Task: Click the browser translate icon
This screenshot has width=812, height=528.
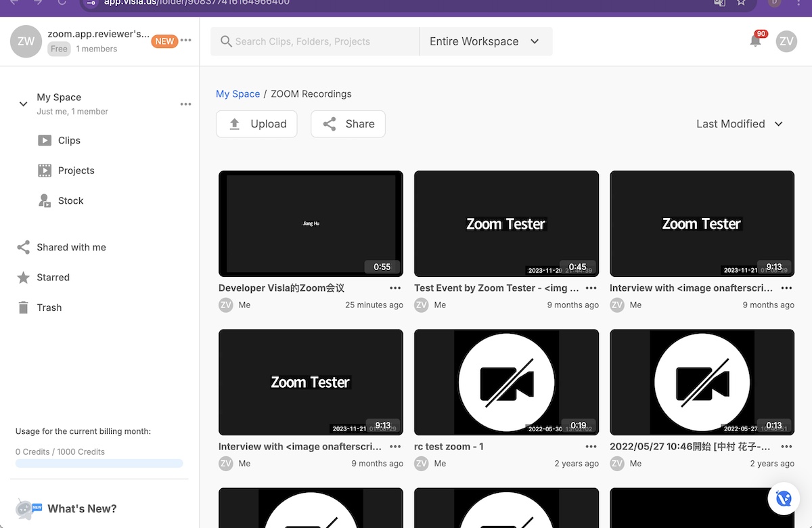Action: point(719,3)
